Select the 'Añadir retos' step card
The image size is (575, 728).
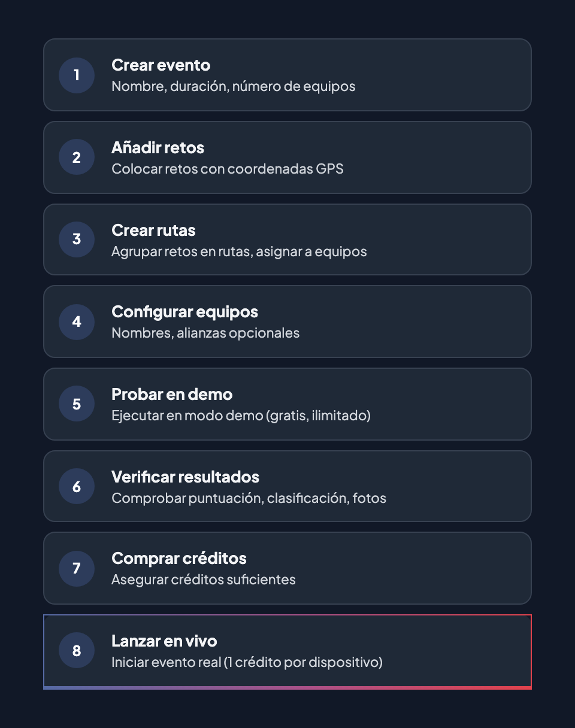287,157
